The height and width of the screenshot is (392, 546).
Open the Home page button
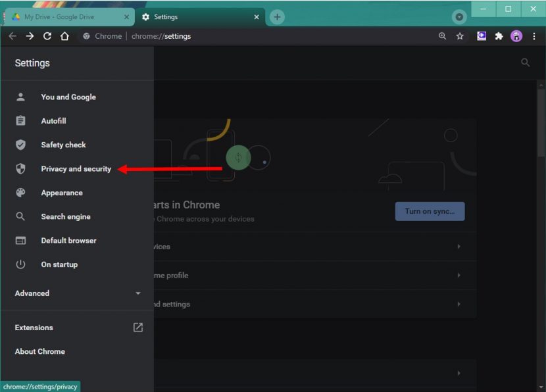click(x=64, y=36)
